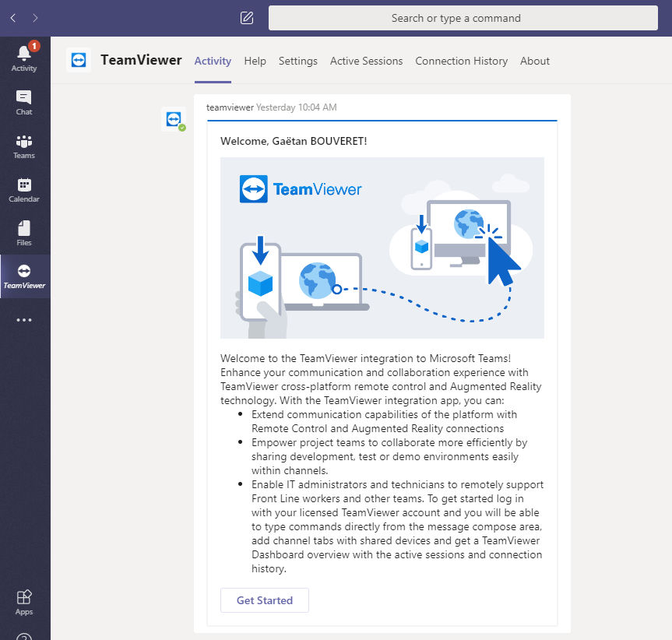Click the red notification badge on Activity

[33, 46]
